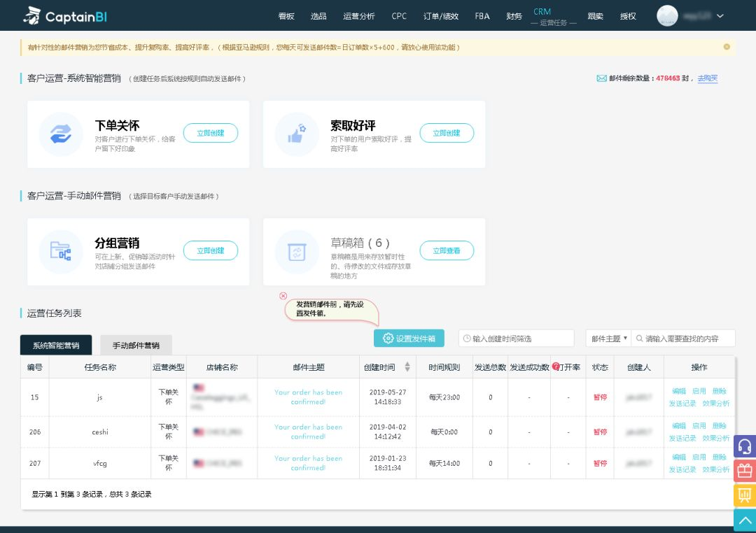This screenshot has width=756, height=533.
Task: Open the gift box sidebar icon
Action: 744,471
